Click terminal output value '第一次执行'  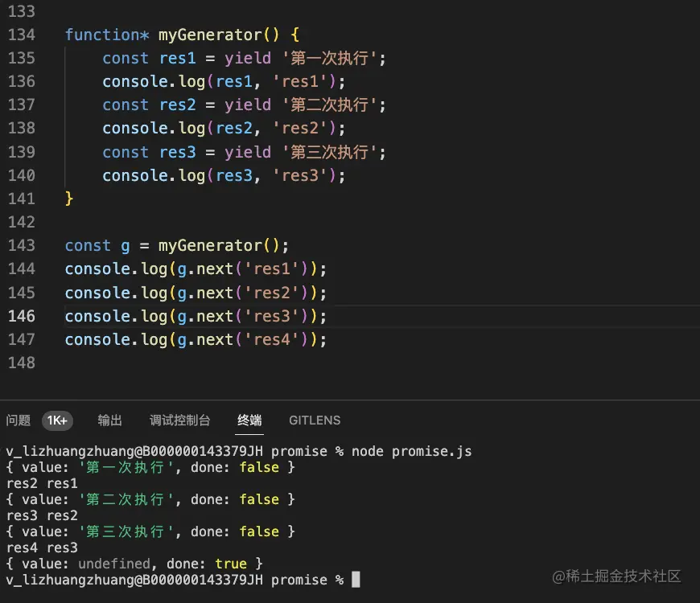[x=126, y=467]
